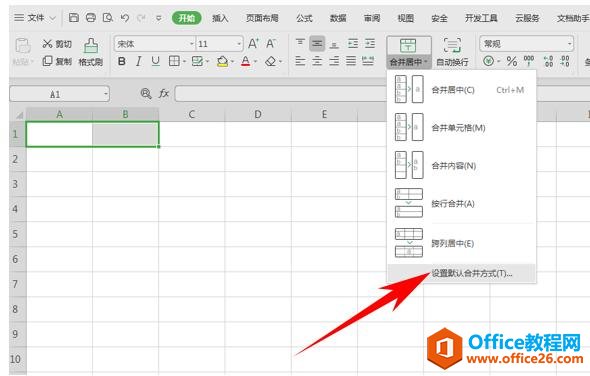Choose 按行合并(A) from the menu
This screenshot has width=590, height=376.
click(461, 204)
